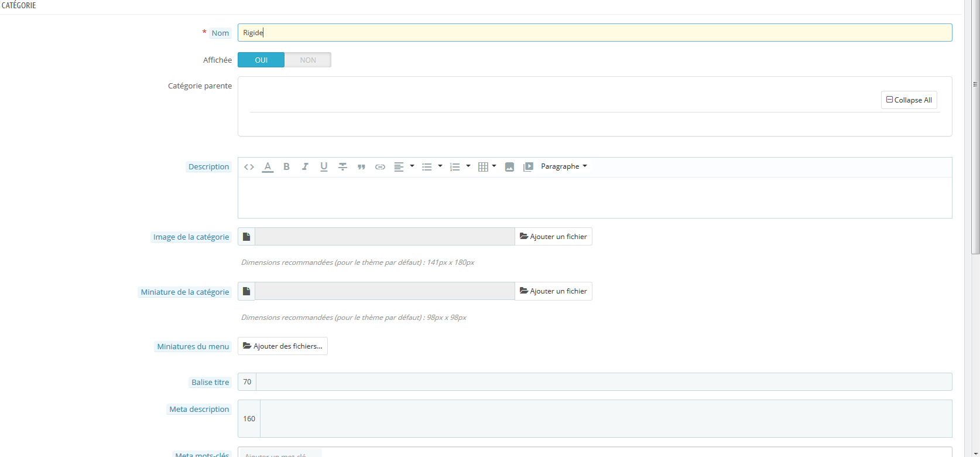Toggle bold formatting in the Description editor

pos(286,167)
